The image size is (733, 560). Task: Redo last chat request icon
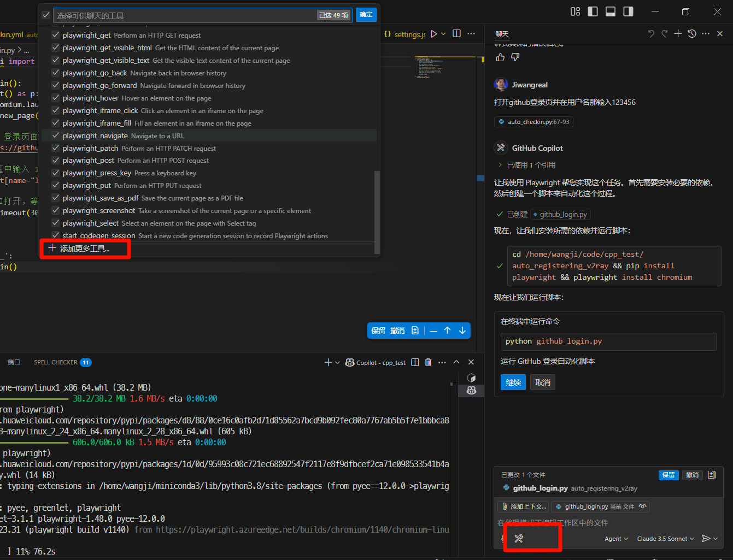click(x=664, y=34)
